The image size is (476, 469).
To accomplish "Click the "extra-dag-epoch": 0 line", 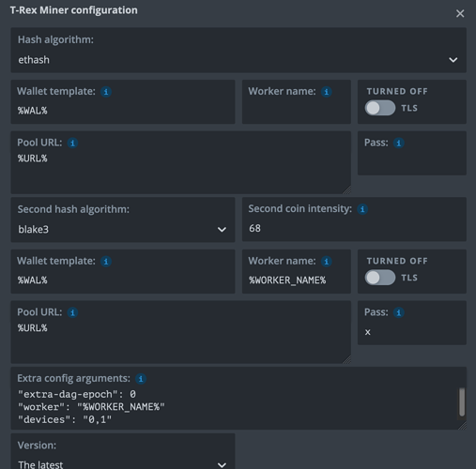I will 77,394.
